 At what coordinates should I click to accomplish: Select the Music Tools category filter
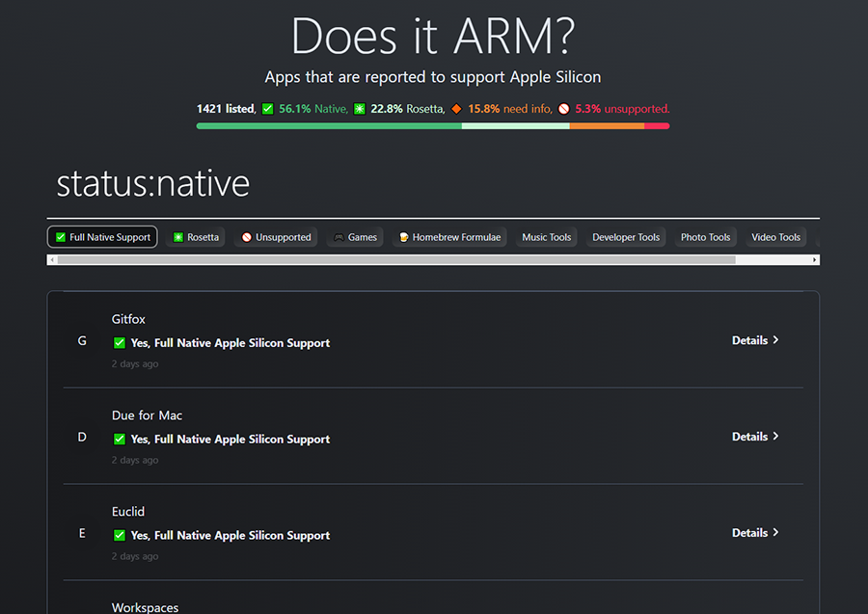point(547,237)
